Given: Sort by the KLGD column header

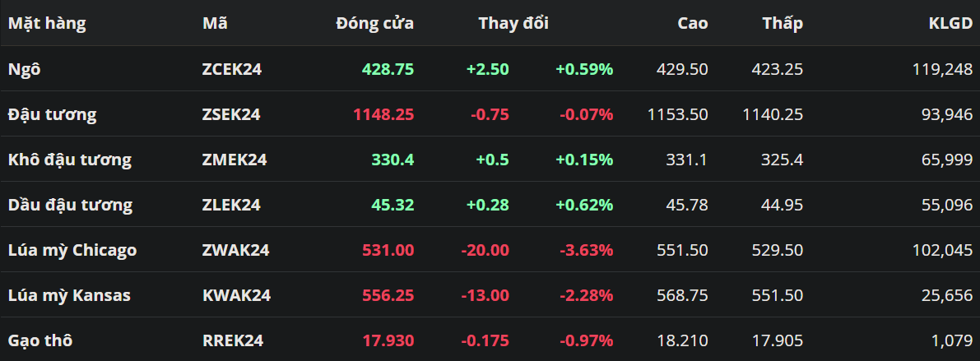Looking at the screenshot, I should click(x=950, y=24).
